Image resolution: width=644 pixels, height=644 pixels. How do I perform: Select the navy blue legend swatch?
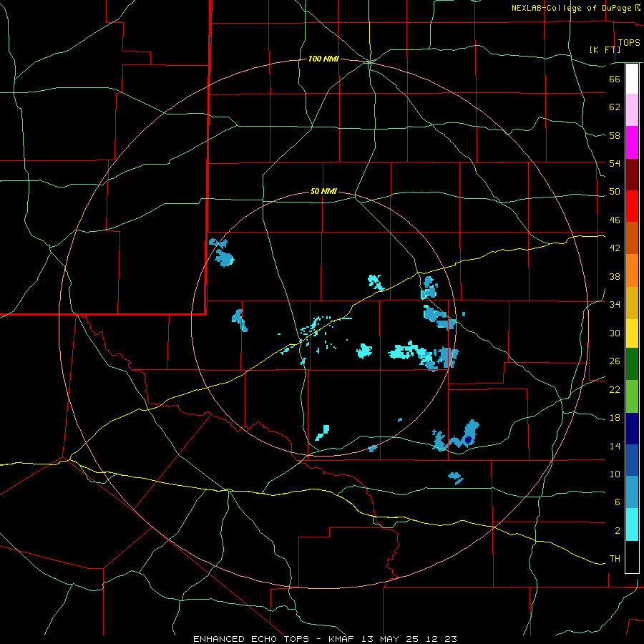pos(632,429)
